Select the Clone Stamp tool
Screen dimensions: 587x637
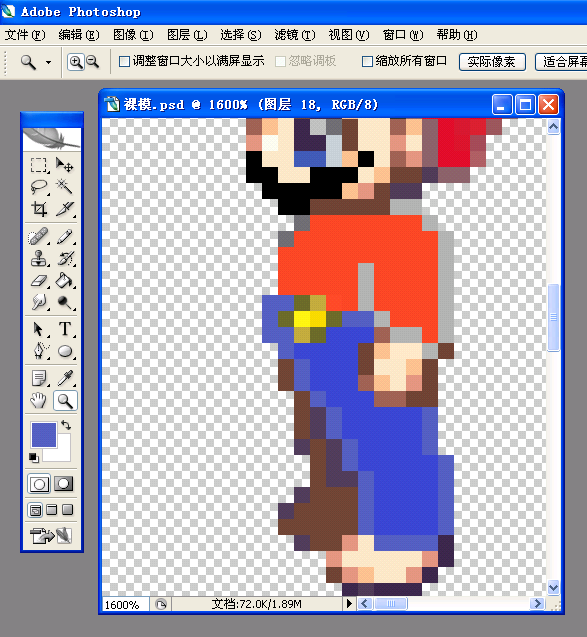tap(39, 258)
